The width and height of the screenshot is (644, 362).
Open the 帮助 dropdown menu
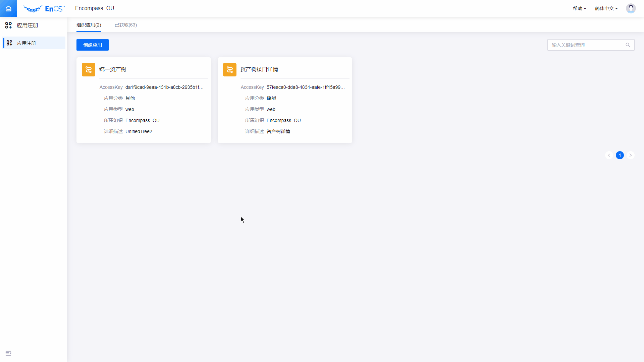[x=579, y=8]
